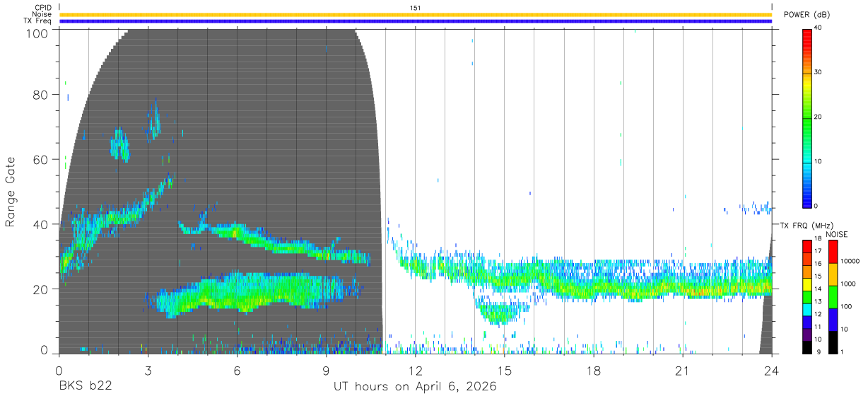Click the NOISE legend title

pyautogui.click(x=836, y=234)
